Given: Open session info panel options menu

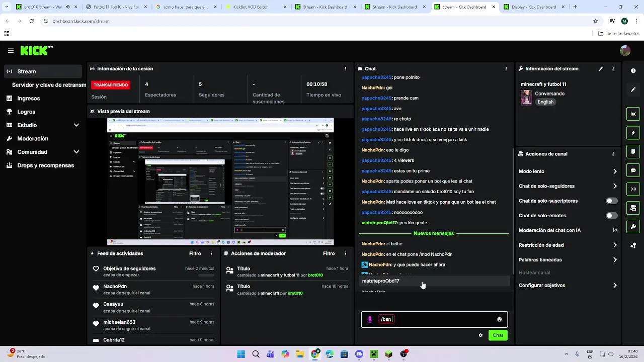Looking at the screenshot, I should coord(345,68).
